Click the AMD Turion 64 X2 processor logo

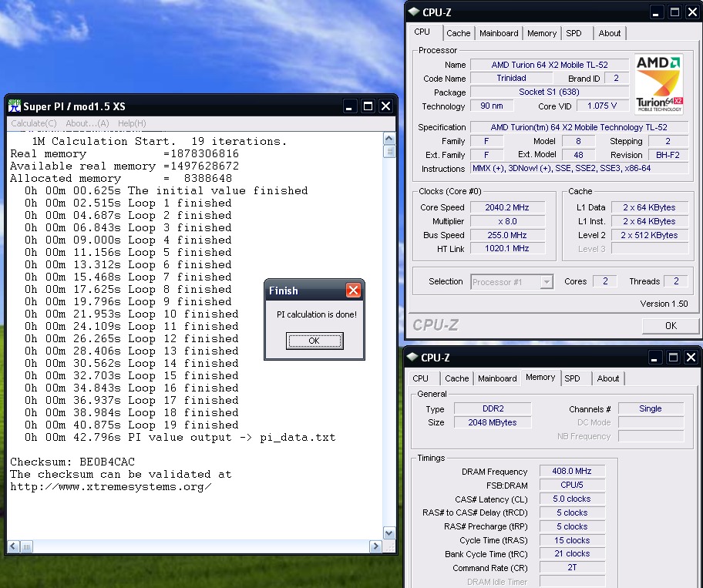658,84
